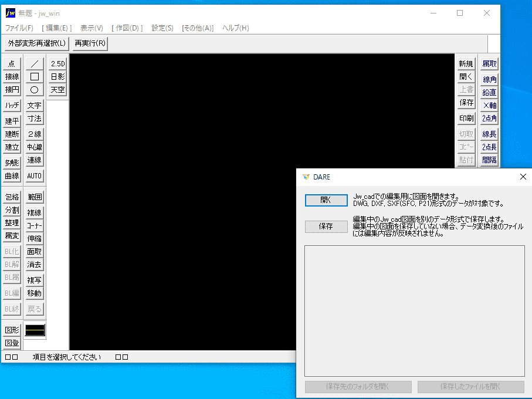
Task: Click the X軸 axis button
Action: click(489, 105)
